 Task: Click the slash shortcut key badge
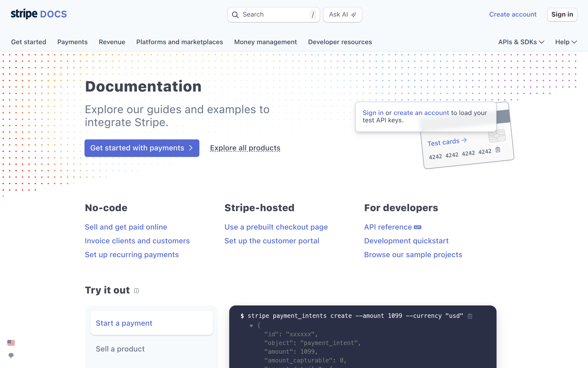click(x=313, y=14)
